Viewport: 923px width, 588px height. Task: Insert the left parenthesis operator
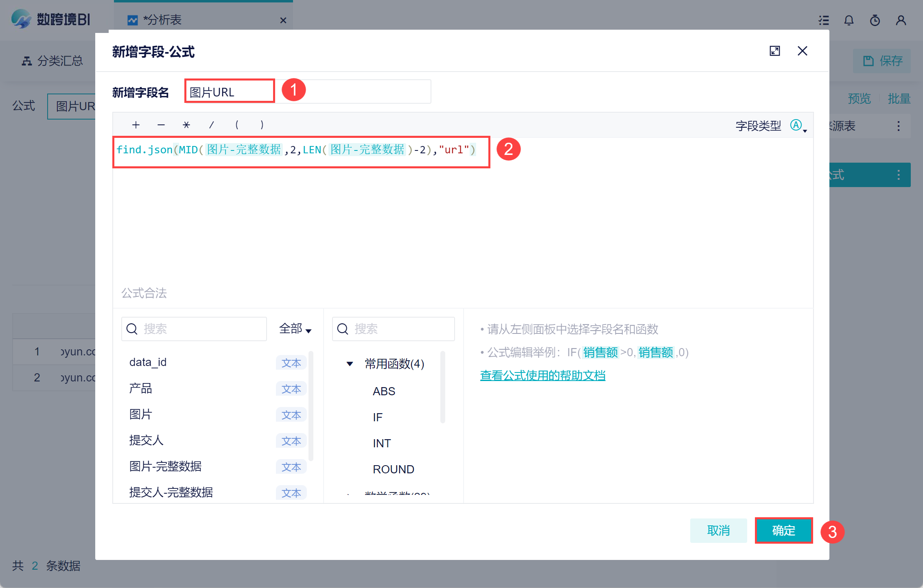236,125
